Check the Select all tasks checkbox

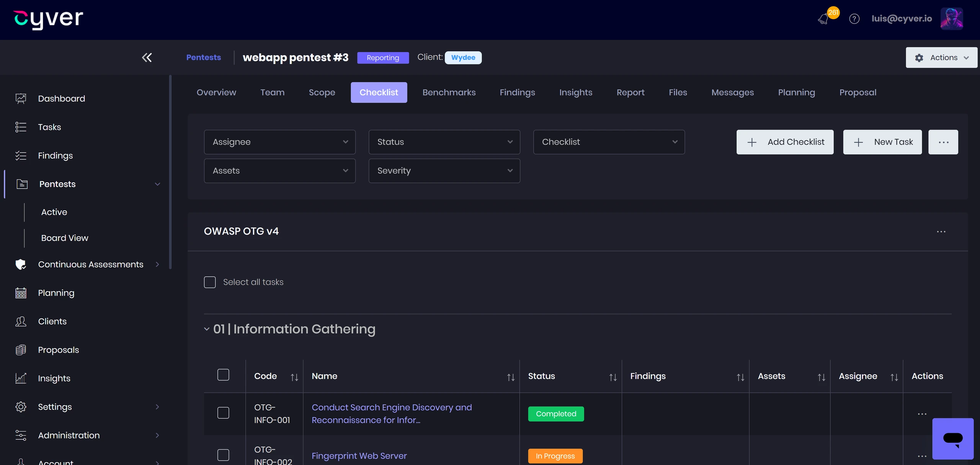pos(210,282)
